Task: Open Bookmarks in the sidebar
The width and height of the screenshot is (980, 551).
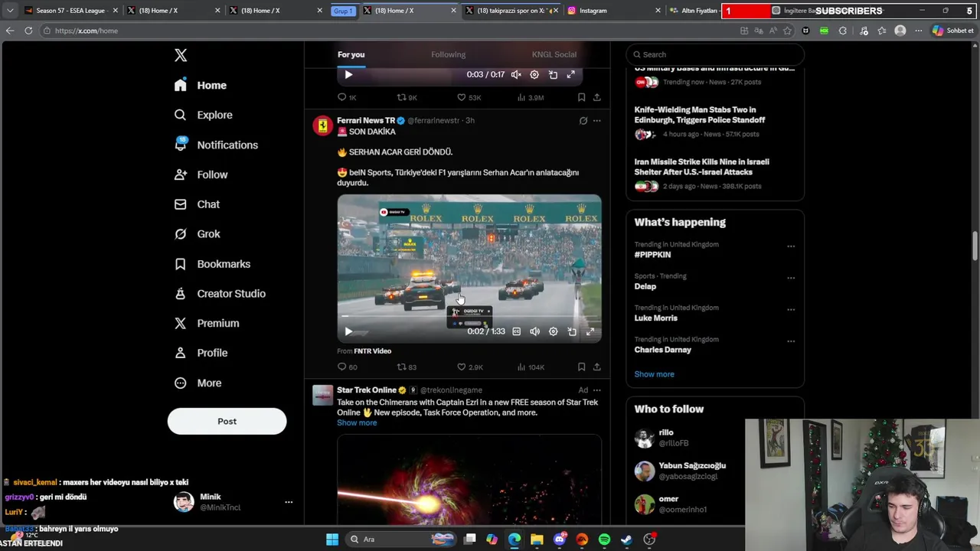Action: 213,264
